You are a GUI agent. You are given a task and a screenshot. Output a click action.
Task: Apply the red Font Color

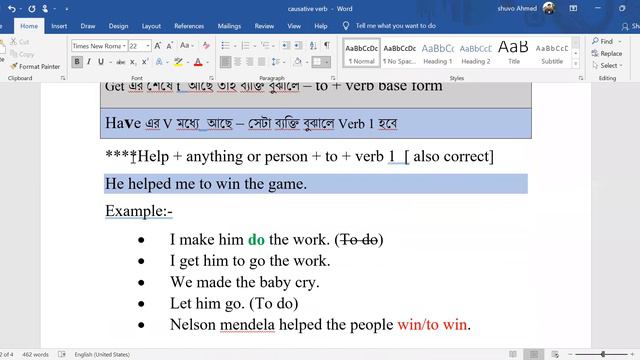198,62
